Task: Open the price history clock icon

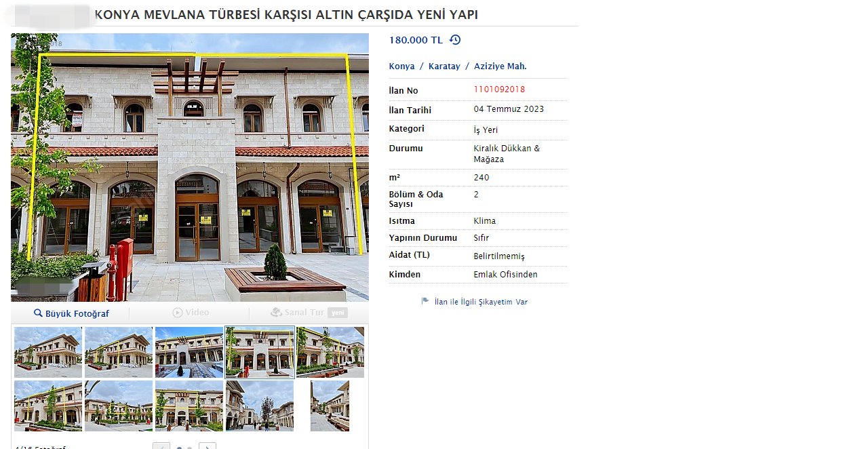Action: click(455, 40)
